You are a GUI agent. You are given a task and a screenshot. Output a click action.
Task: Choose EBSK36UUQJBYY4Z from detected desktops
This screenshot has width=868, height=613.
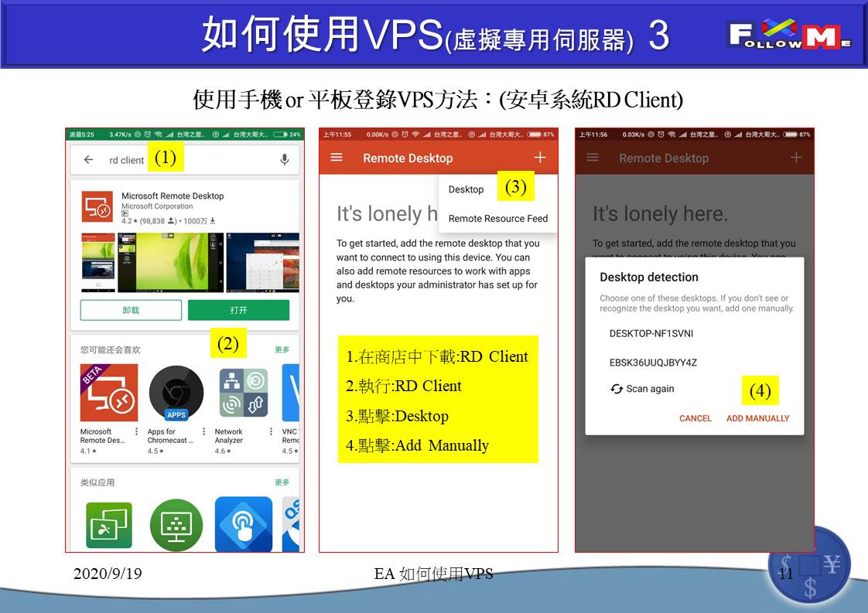[653, 363]
